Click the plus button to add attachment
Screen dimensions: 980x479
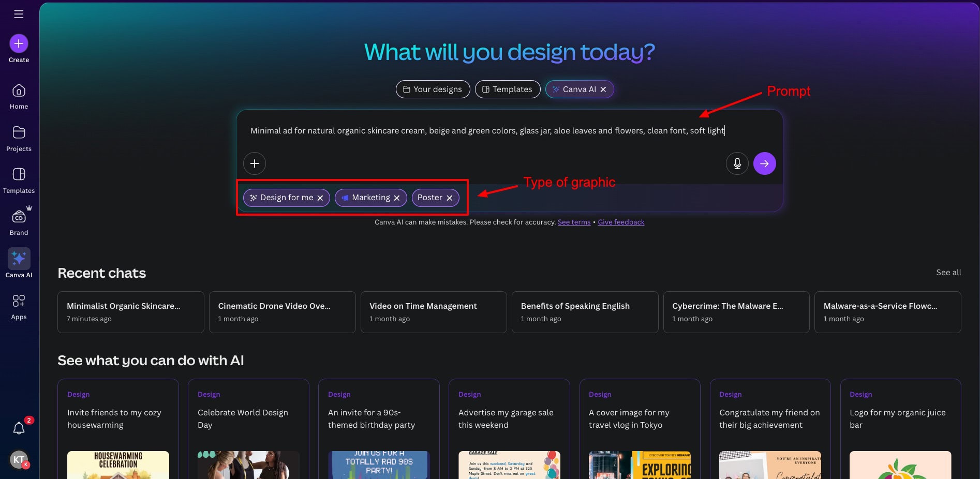point(255,163)
